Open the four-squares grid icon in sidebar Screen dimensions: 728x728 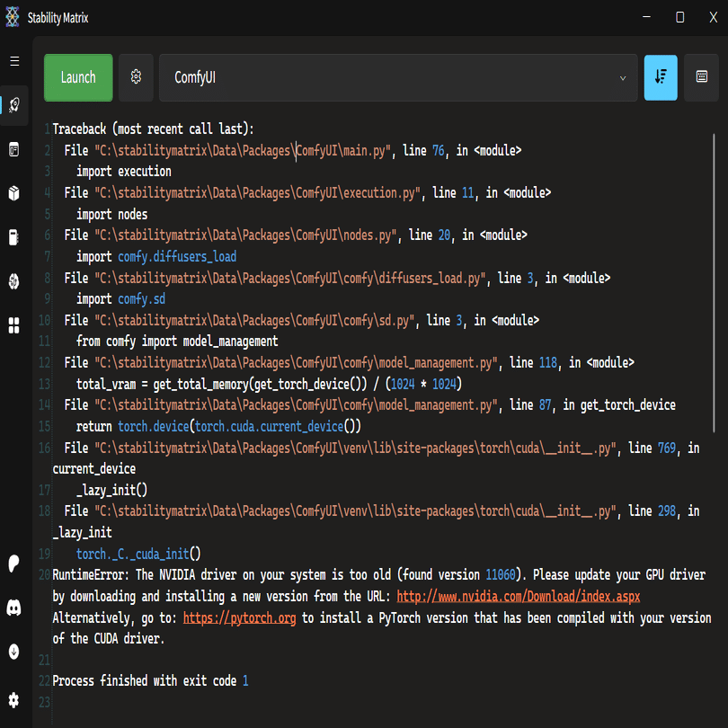[14, 325]
